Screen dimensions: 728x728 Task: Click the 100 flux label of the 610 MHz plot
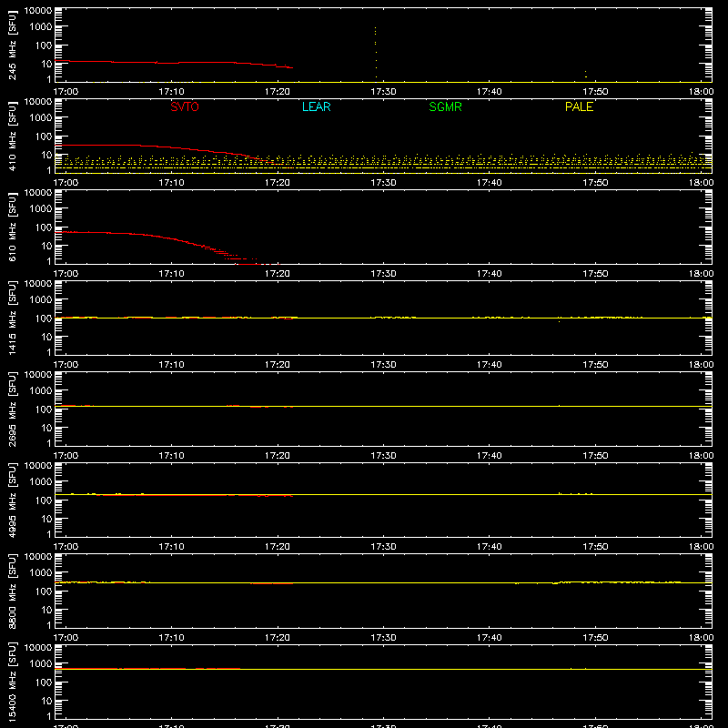44,227
